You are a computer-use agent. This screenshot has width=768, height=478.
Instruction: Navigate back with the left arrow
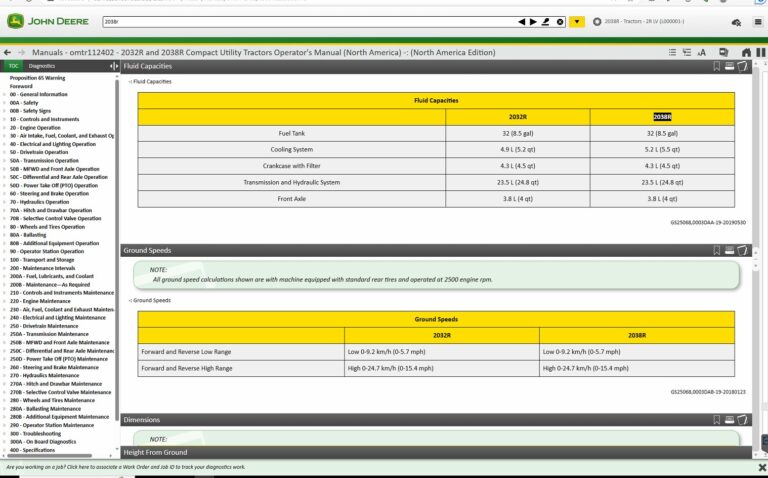pos(7,52)
